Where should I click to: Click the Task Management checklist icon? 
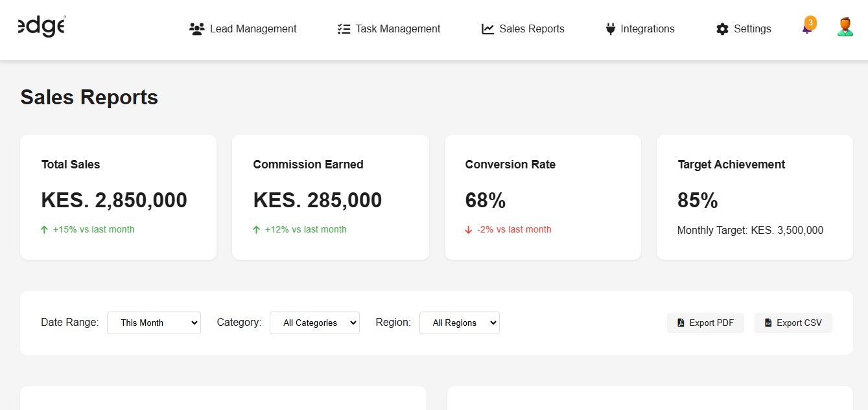344,29
